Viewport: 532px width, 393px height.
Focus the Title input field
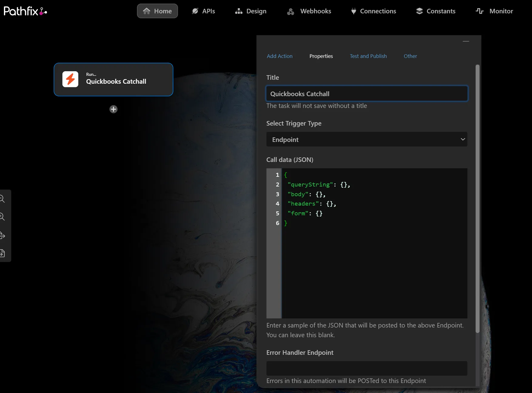pyautogui.click(x=367, y=94)
